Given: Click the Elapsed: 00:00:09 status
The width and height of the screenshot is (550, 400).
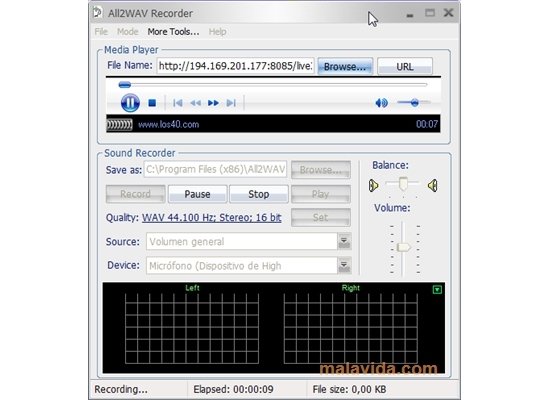Looking at the screenshot, I should pos(233,389).
